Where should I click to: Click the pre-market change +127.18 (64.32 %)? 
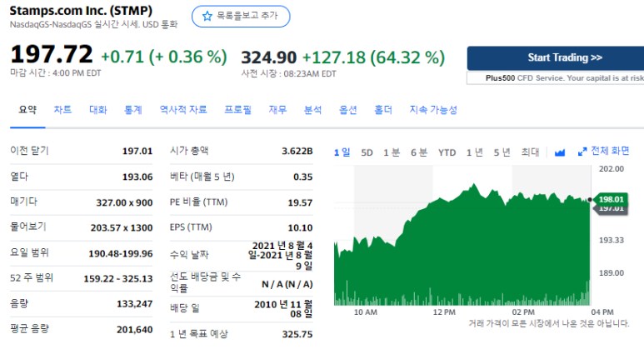point(373,57)
